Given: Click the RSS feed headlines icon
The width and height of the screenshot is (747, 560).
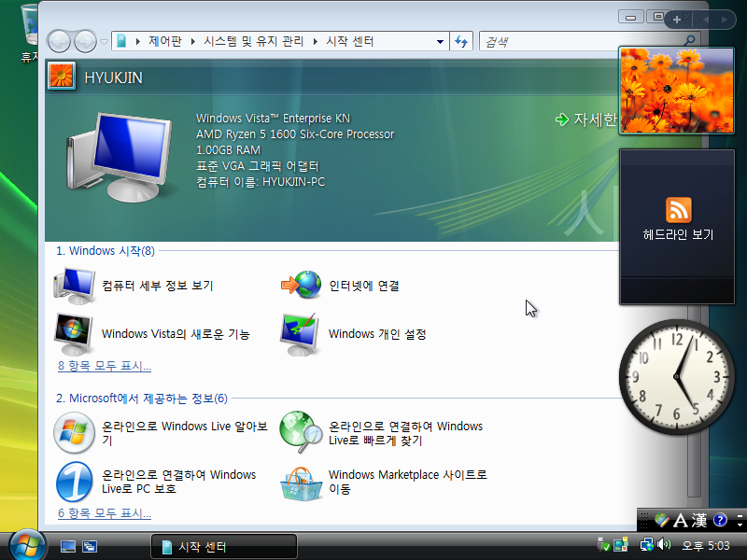Looking at the screenshot, I should pos(679,210).
